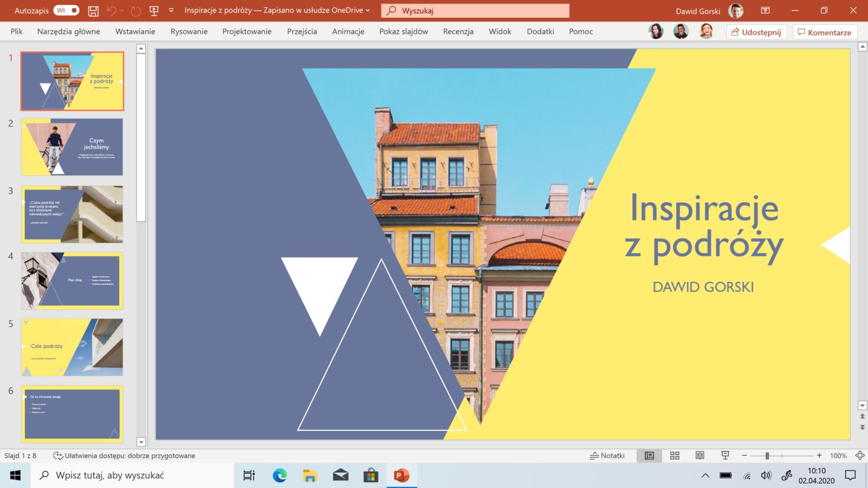Open Microsoft Edge from the taskbar
The image size is (868, 488).
pyautogui.click(x=279, y=475)
